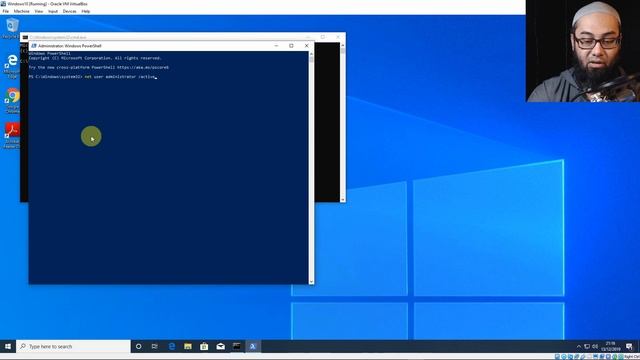Viewport: 640px width, 360px height.
Task: Click the 'Right Ctrl' host key indicator
Action: [632, 357]
